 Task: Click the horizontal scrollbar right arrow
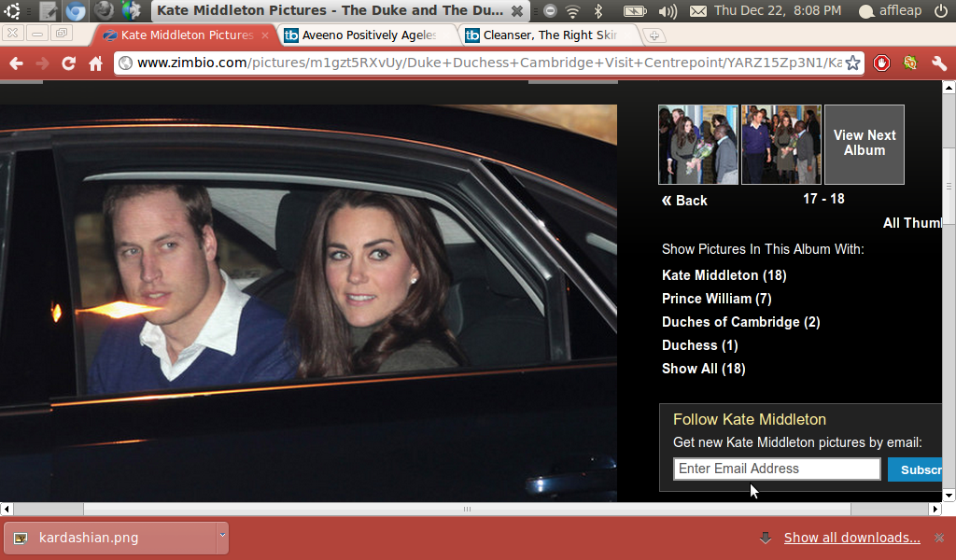pos(935,509)
